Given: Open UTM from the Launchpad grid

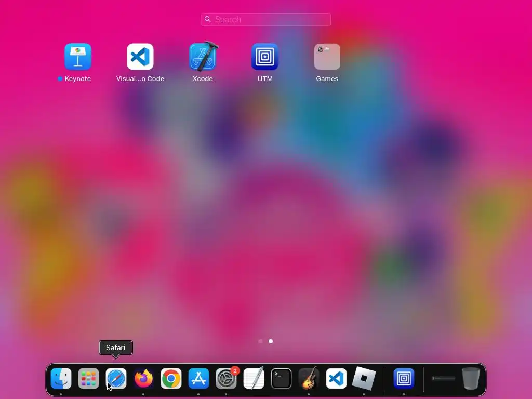Looking at the screenshot, I should coord(265,57).
